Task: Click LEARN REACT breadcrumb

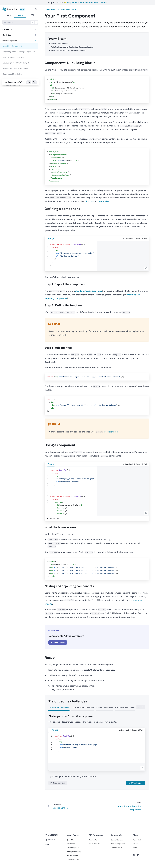Action: click(50, 9)
